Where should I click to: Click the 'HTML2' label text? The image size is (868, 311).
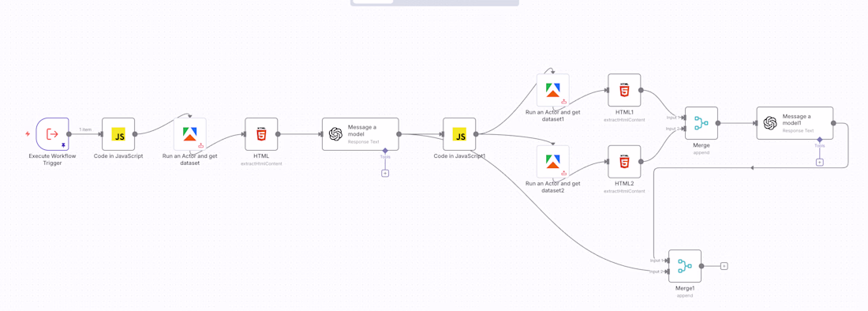(x=624, y=183)
